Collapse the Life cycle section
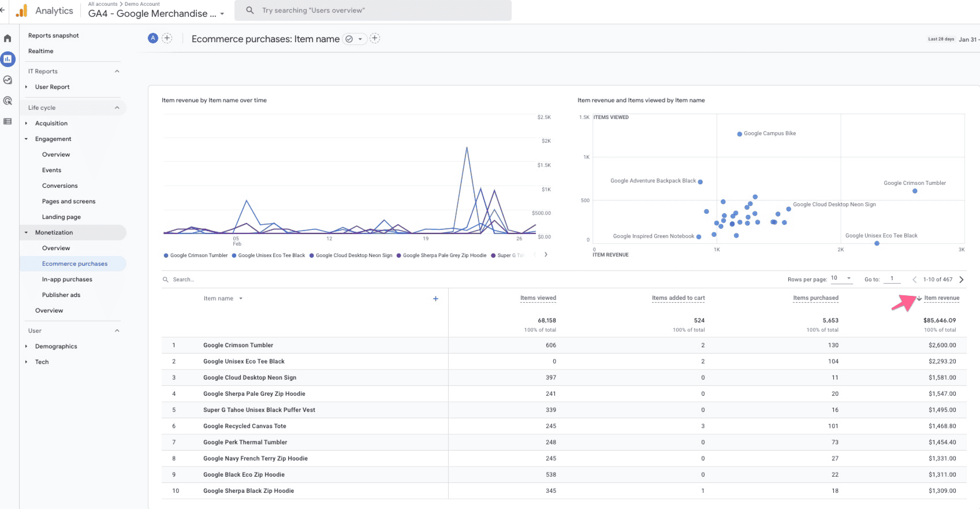Viewport: 980px width, 509px height. click(x=117, y=107)
